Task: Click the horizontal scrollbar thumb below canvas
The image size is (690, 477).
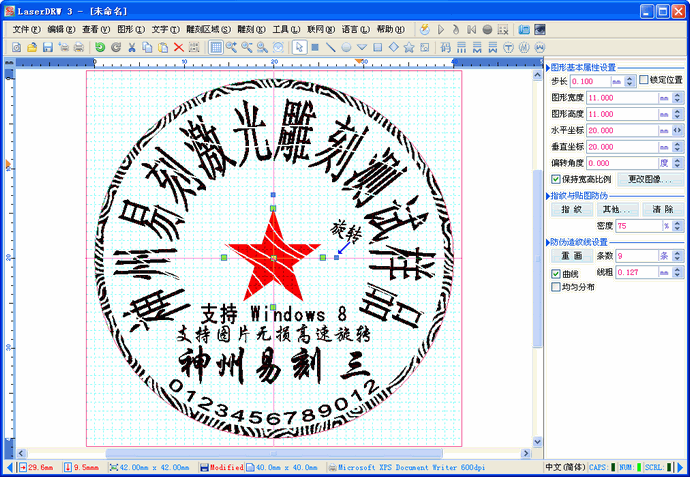Action: [x=274, y=453]
